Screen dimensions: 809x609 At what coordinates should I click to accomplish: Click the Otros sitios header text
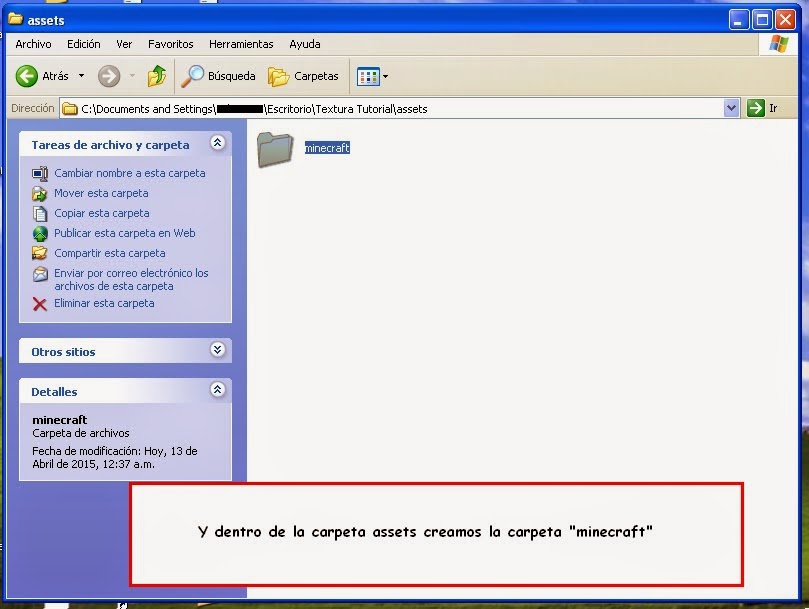click(63, 352)
